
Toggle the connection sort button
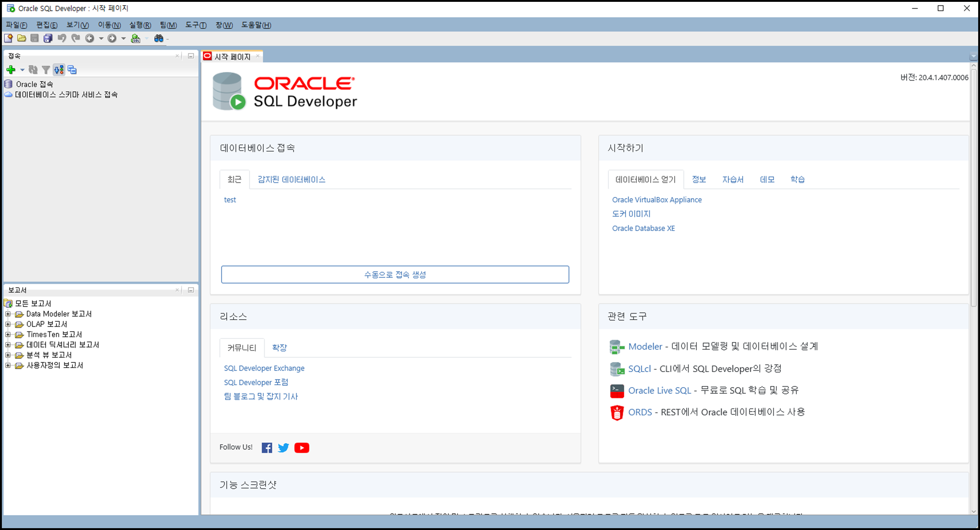point(59,69)
